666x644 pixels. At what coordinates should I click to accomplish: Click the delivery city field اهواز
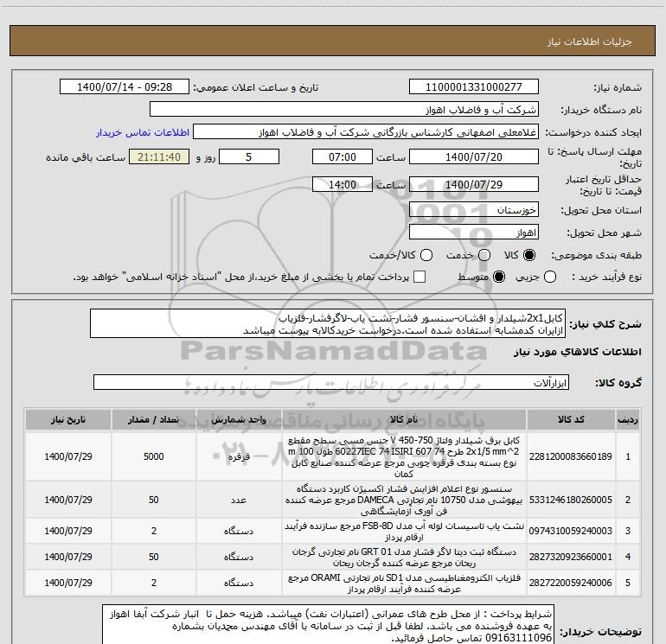[474, 233]
